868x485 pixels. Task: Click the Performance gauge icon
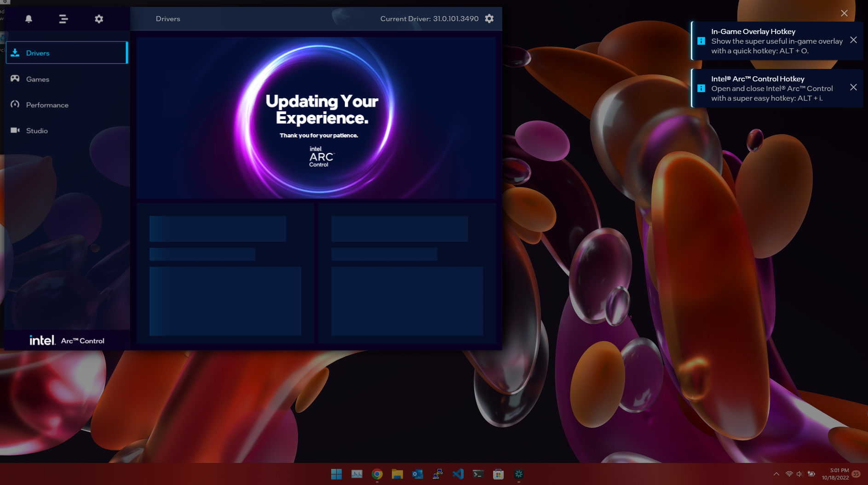(x=15, y=104)
